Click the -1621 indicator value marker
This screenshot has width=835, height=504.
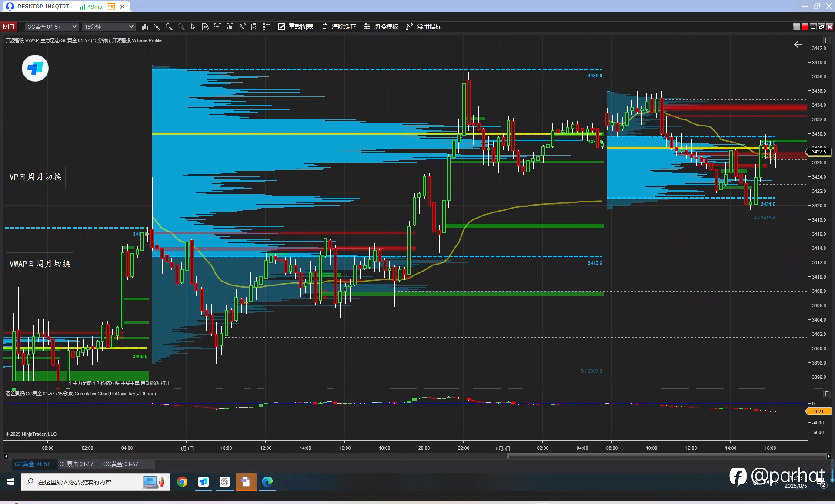818,411
